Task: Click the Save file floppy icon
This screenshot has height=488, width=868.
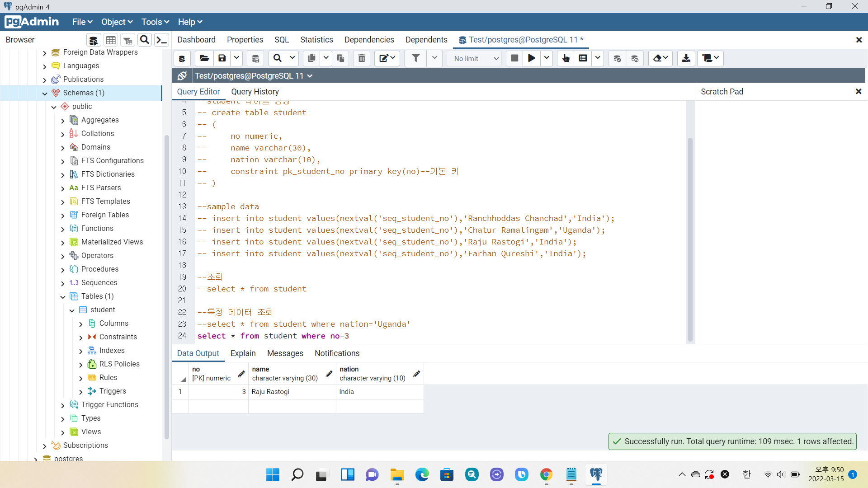Action: tap(222, 58)
